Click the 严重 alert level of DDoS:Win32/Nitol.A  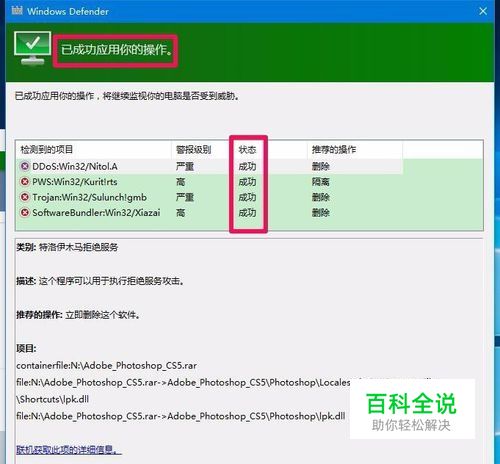(x=185, y=166)
